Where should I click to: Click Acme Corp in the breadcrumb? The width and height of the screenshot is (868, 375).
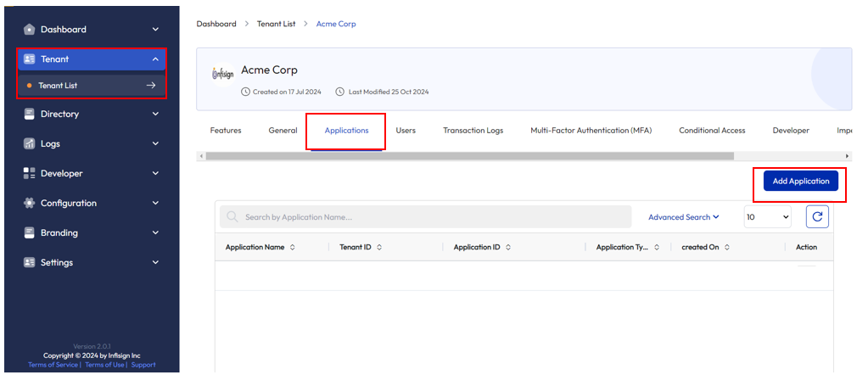[x=336, y=24]
